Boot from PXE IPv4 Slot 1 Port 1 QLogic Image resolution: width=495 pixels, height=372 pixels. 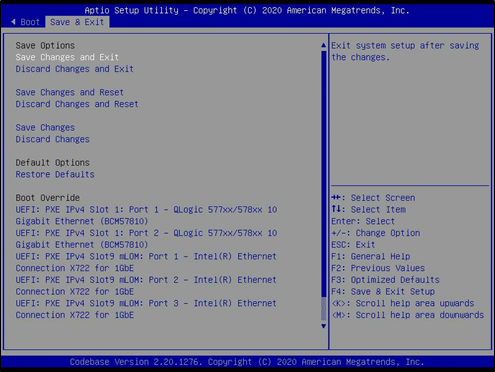(146, 215)
